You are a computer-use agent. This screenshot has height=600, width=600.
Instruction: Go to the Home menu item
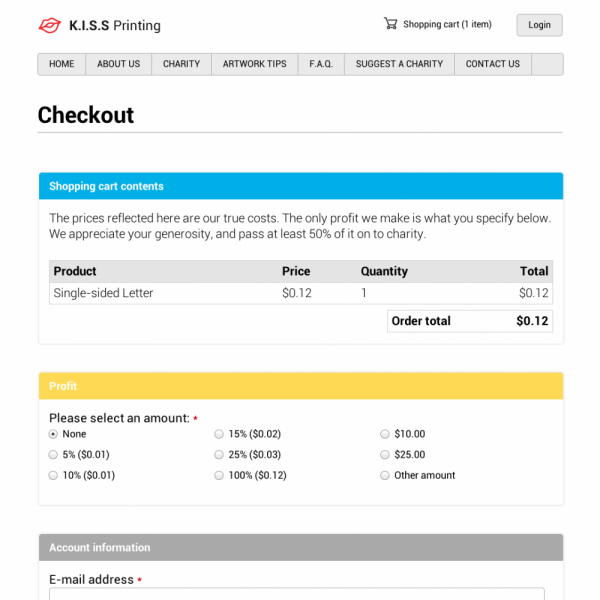pos(62,64)
